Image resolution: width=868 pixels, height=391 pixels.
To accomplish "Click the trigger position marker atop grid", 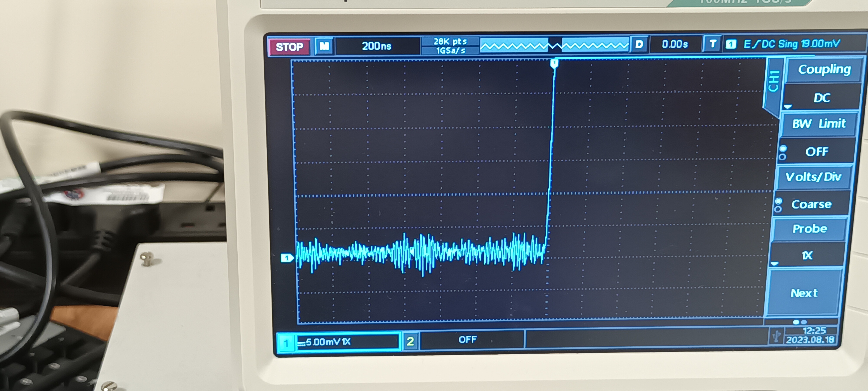I will [x=554, y=63].
